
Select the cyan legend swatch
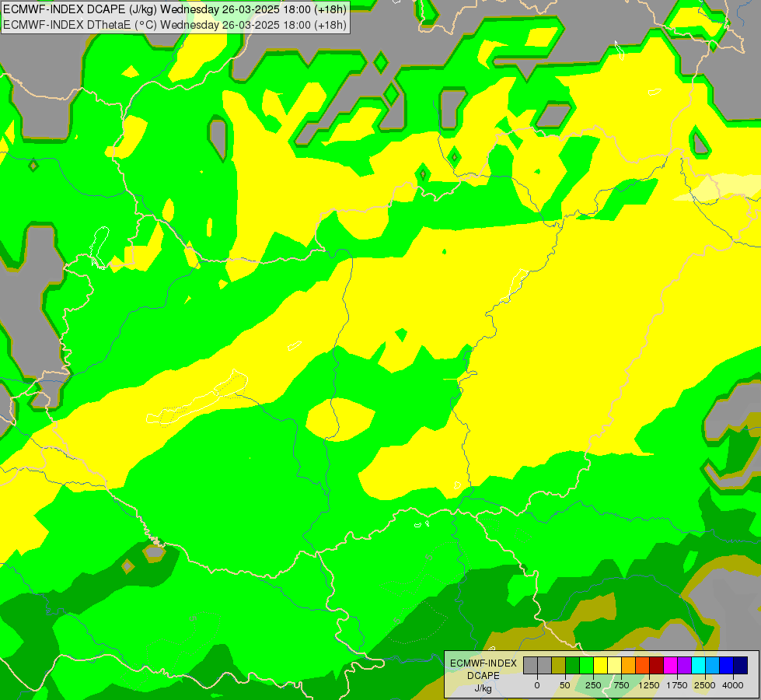(698, 665)
